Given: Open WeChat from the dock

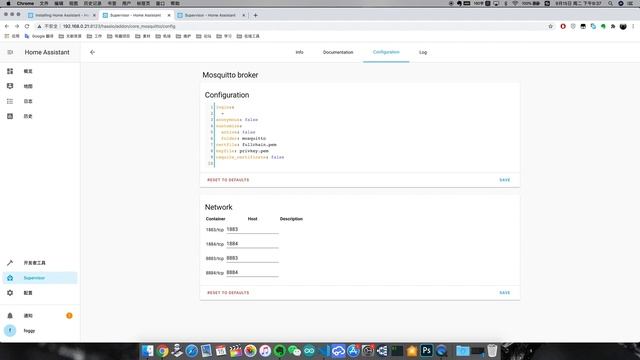Looking at the screenshot, I should pyautogui.click(x=294, y=351).
